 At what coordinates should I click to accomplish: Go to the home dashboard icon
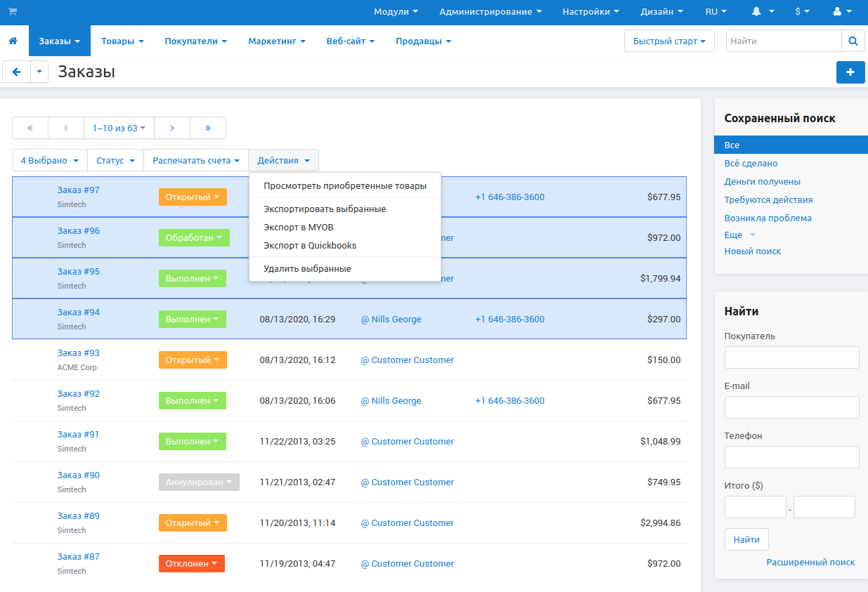tap(13, 41)
